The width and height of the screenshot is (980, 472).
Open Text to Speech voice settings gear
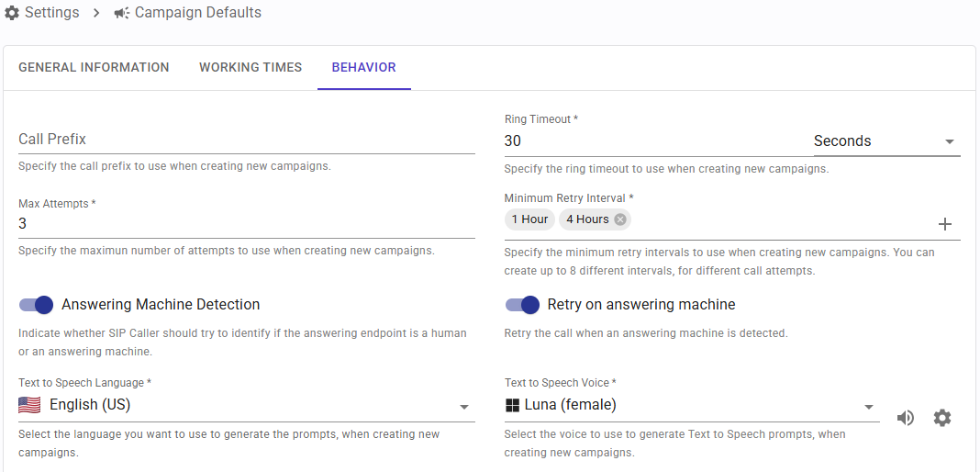pyautogui.click(x=942, y=418)
